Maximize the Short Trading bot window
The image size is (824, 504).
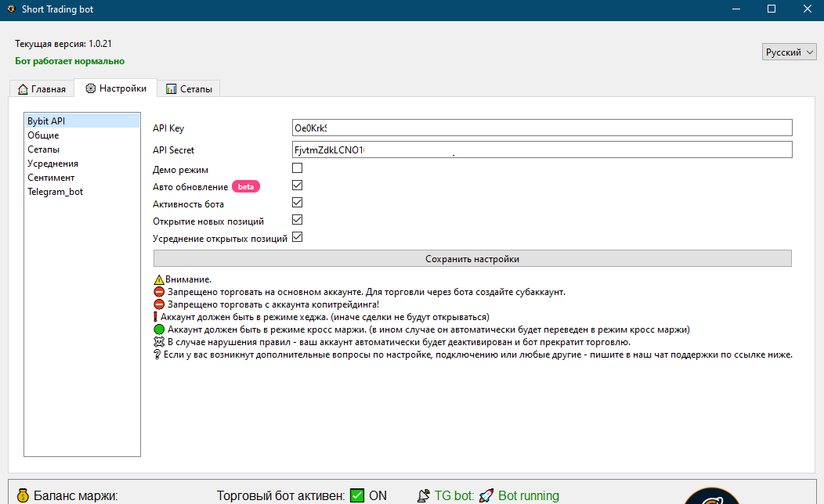[772, 9]
